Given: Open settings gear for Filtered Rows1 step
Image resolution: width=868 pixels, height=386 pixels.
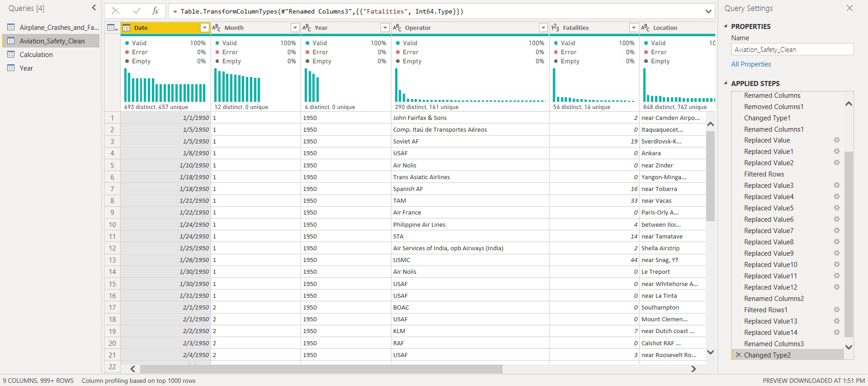Looking at the screenshot, I should pyautogui.click(x=837, y=310).
